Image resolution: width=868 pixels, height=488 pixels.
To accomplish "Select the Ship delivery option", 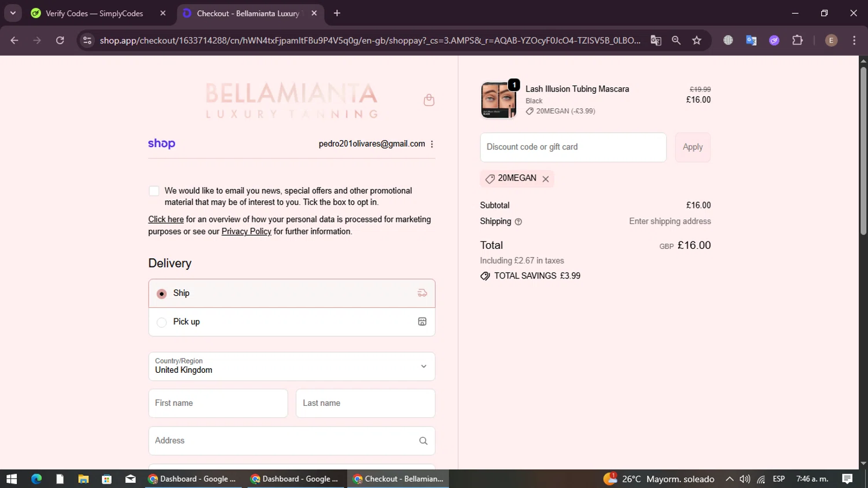I will point(292,293).
